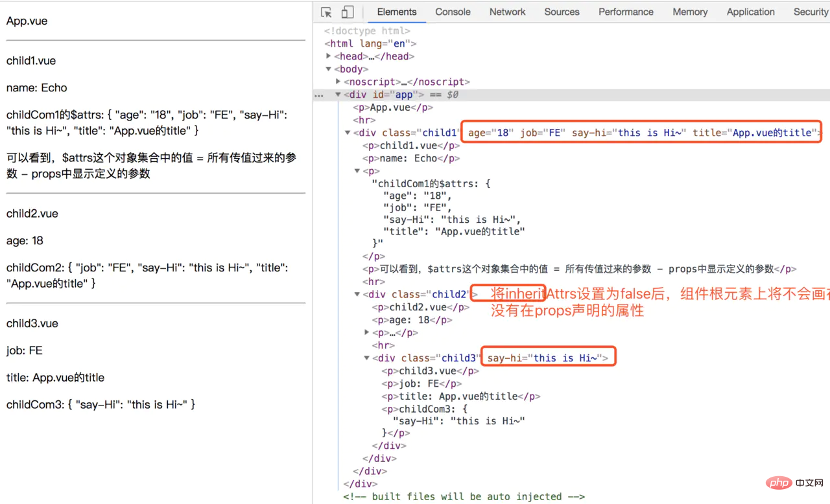Select the "say-Hi": "this is Hi~", line in child1

(x=452, y=220)
